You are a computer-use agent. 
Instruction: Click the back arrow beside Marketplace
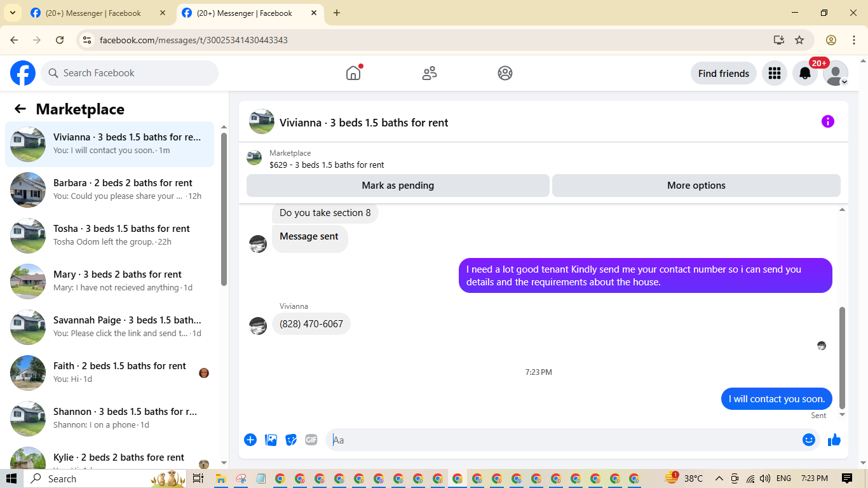(x=20, y=109)
